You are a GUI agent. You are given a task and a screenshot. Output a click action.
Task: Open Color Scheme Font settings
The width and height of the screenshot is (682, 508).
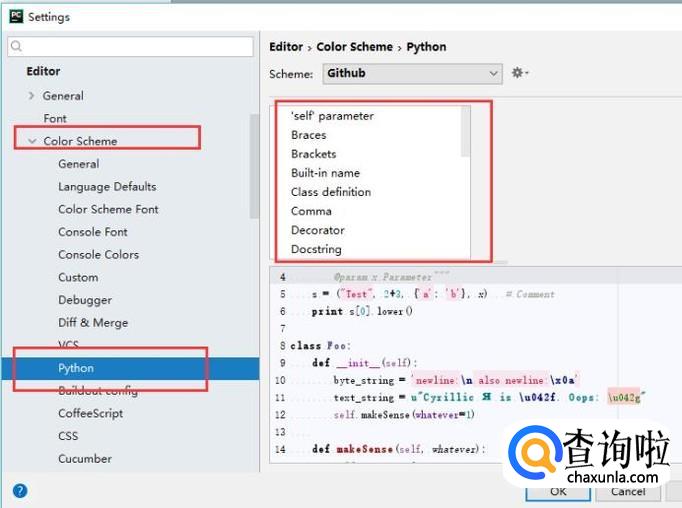[x=108, y=209]
